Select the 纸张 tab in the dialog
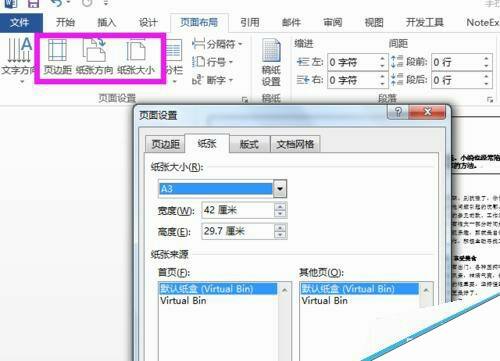The height and width of the screenshot is (361, 500). [207, 143]
